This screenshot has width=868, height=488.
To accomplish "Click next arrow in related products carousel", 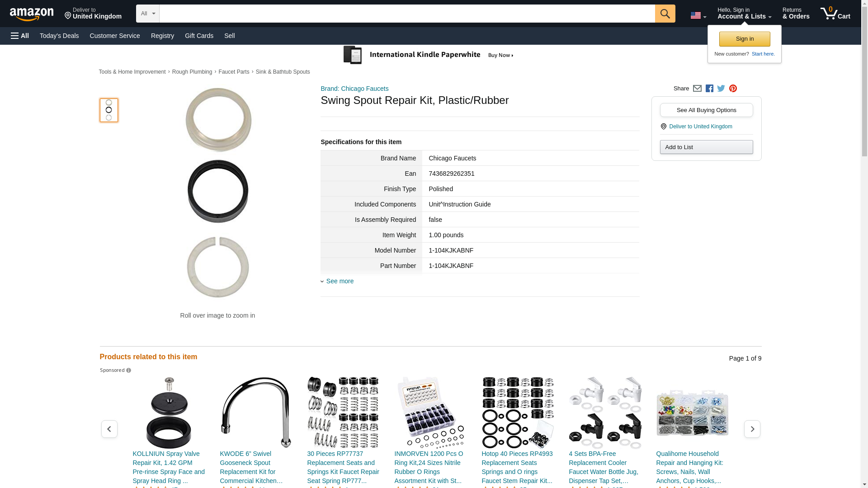I will coord(752,429).
